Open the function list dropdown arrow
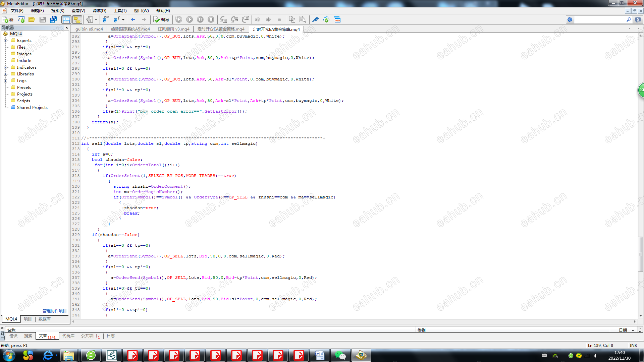The width and height of the screenshot is (644, 362). (x=123, y=19)
